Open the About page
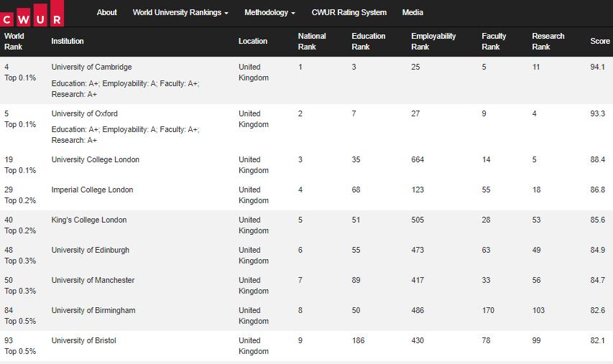 pos(106,12)
